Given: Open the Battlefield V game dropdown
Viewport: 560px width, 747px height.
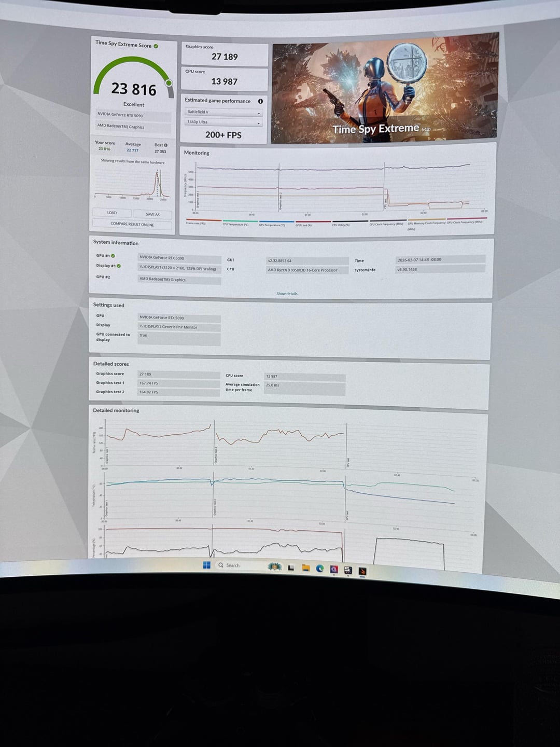Looking at the screenshot, I should tap(223, 113).
